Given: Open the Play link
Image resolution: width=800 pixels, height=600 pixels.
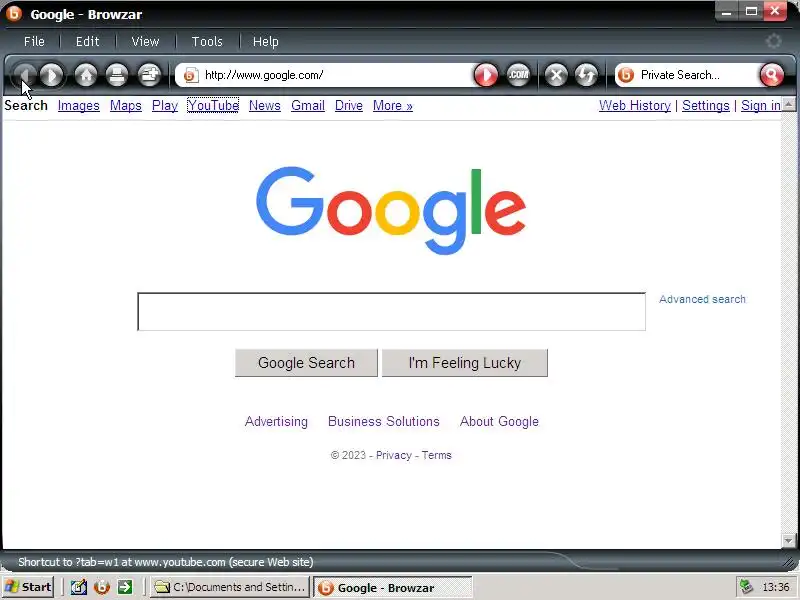Looking at the screenshot, I should click(165, 106).
